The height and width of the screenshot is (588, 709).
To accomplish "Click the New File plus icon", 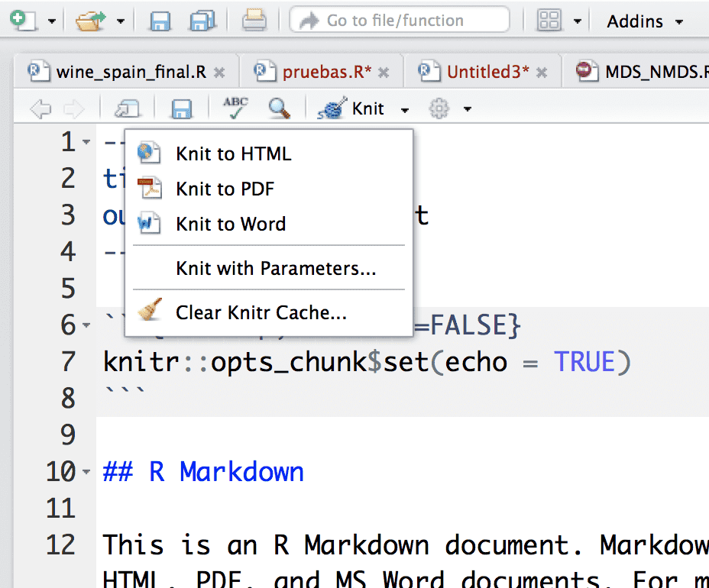I will point(23,21).
